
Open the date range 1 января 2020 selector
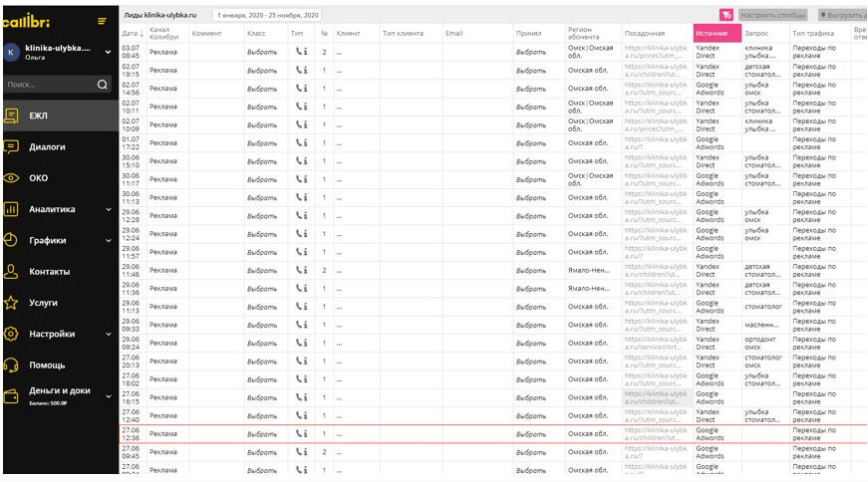(x=267, y=15)
